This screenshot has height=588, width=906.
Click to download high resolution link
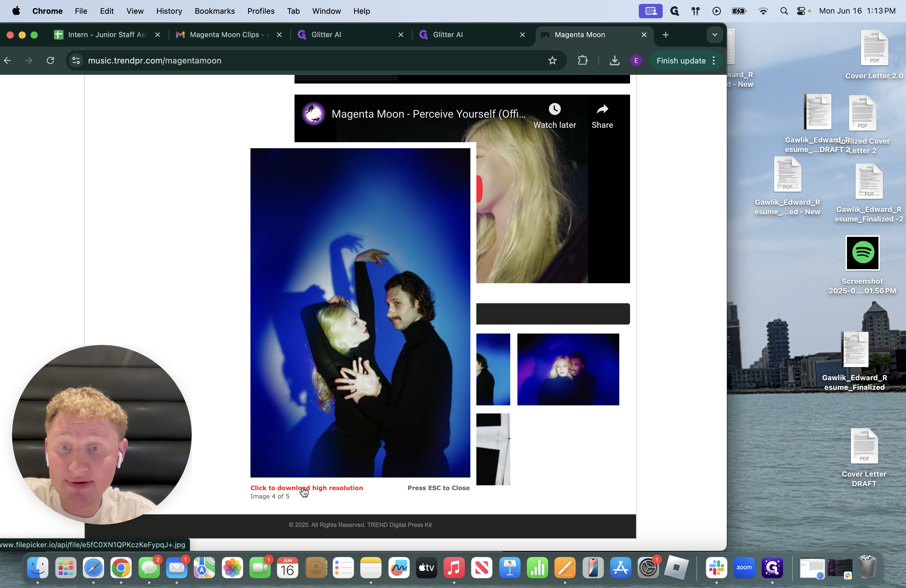point(306,488)
